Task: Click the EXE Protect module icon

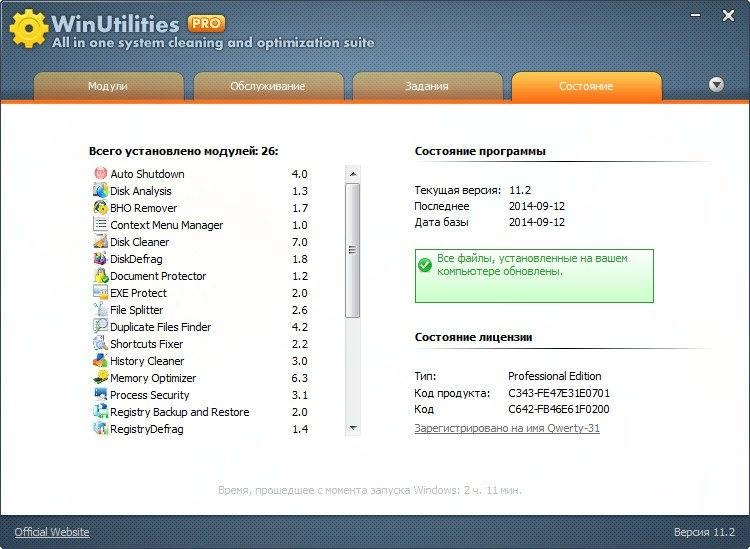Action: click(100, 292)
